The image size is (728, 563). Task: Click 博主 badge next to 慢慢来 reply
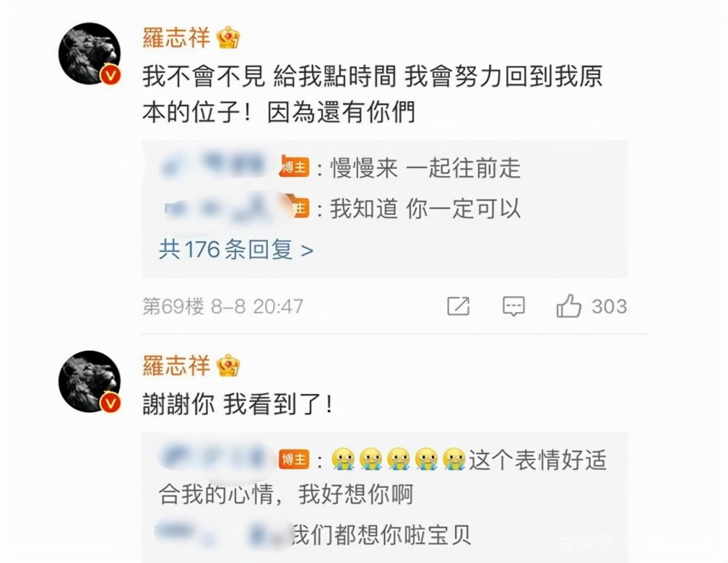pyautogui.click(x=294, y=166)
